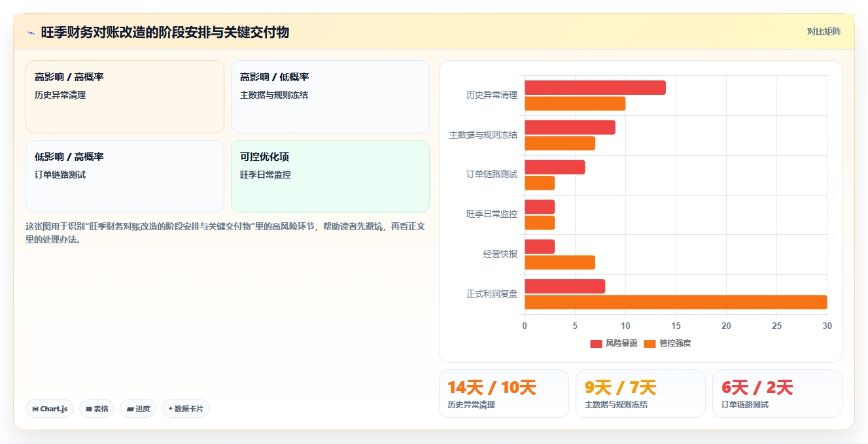Image resolution: width=868 pixels, height=444 pixels.
Task: Click the 旺季财务对账改造 page title
Action: point(165,32)
